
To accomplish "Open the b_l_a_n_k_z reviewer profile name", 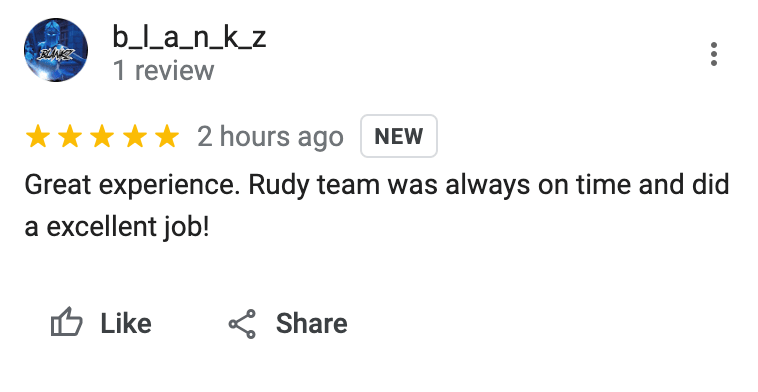I will tap(189, 38).
